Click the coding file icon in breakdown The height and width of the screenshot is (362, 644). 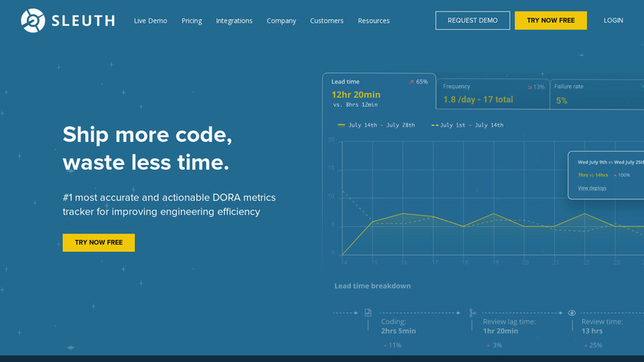[368, 313]
